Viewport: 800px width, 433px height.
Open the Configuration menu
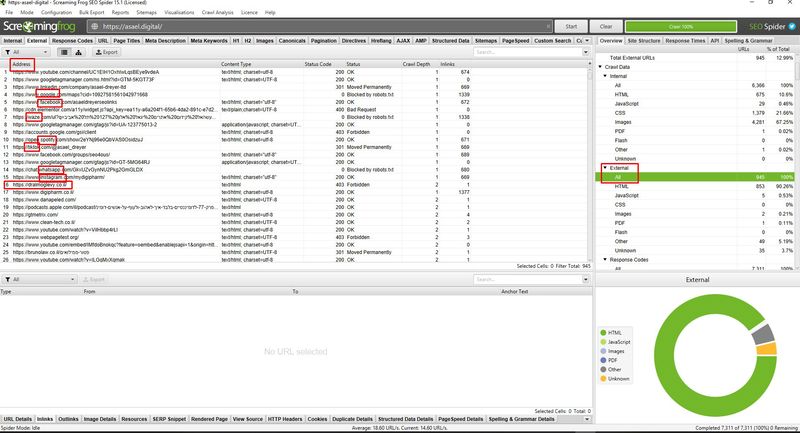[x=56, y=12]
